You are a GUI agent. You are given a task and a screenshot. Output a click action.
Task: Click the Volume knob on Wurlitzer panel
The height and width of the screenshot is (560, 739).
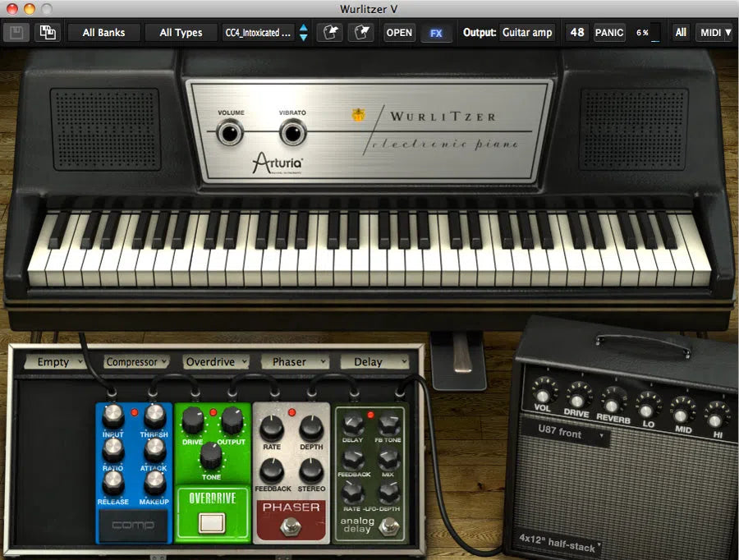click(x=231, y=133)
